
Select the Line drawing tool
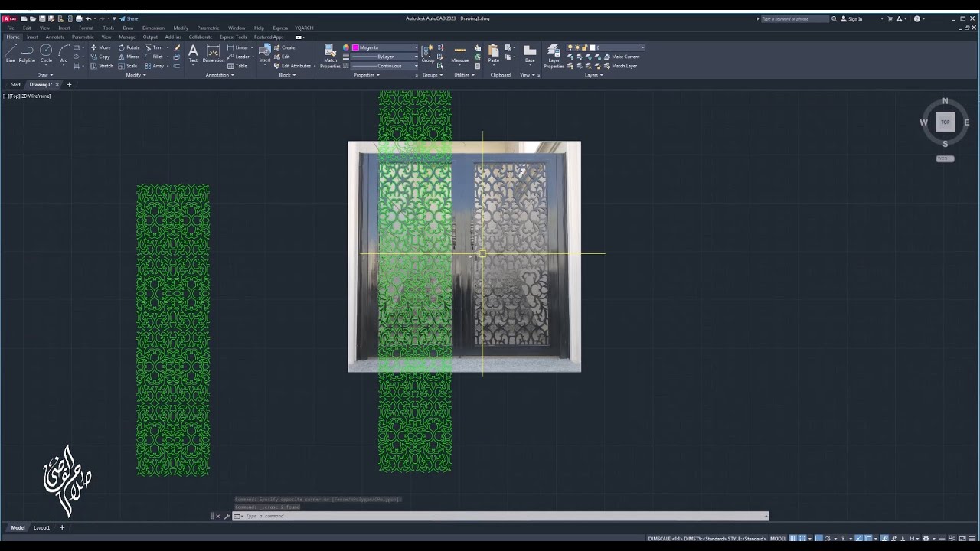(11, 54)
